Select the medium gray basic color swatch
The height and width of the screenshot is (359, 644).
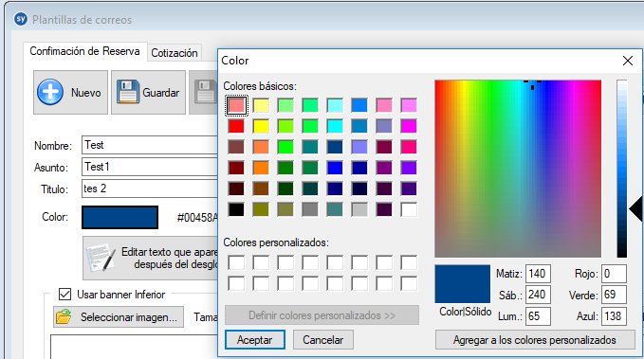(x=310, y=209)
